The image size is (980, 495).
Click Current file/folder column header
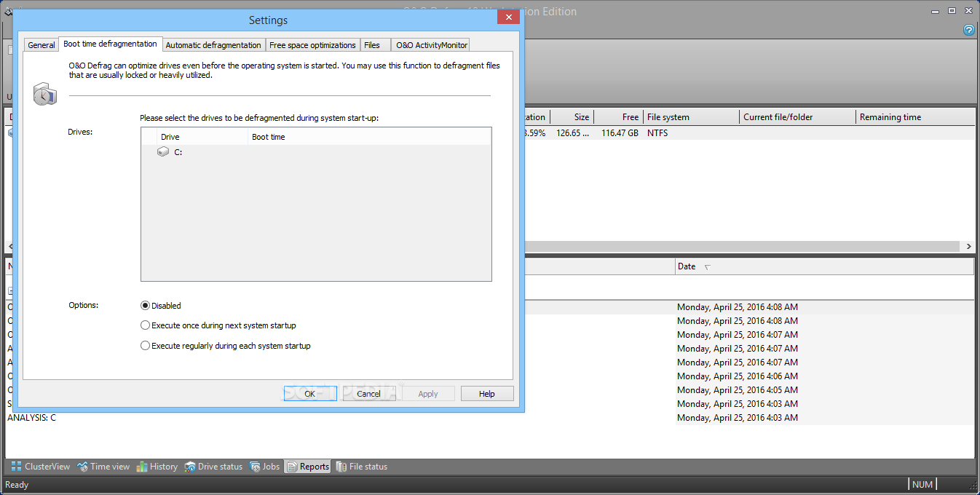(x=797, y=117)
